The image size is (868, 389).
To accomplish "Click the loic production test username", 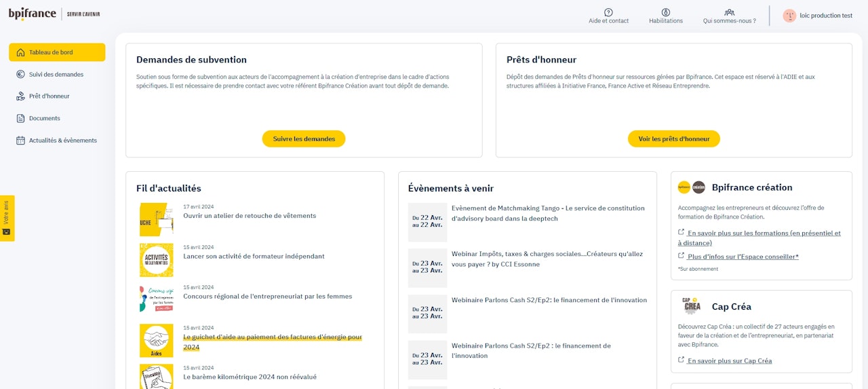I will point(826,16).
